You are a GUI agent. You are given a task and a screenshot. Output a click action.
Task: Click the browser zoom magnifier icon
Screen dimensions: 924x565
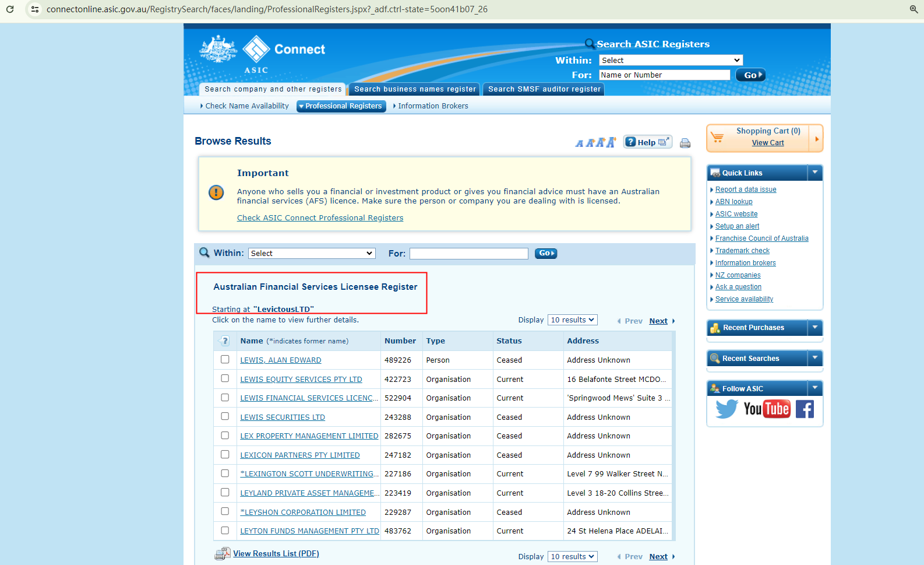914,9
